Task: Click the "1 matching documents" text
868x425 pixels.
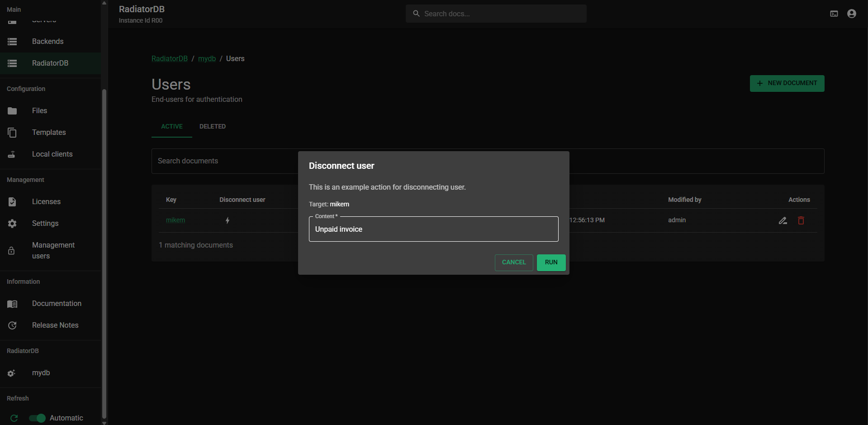Action: point(196,245)
